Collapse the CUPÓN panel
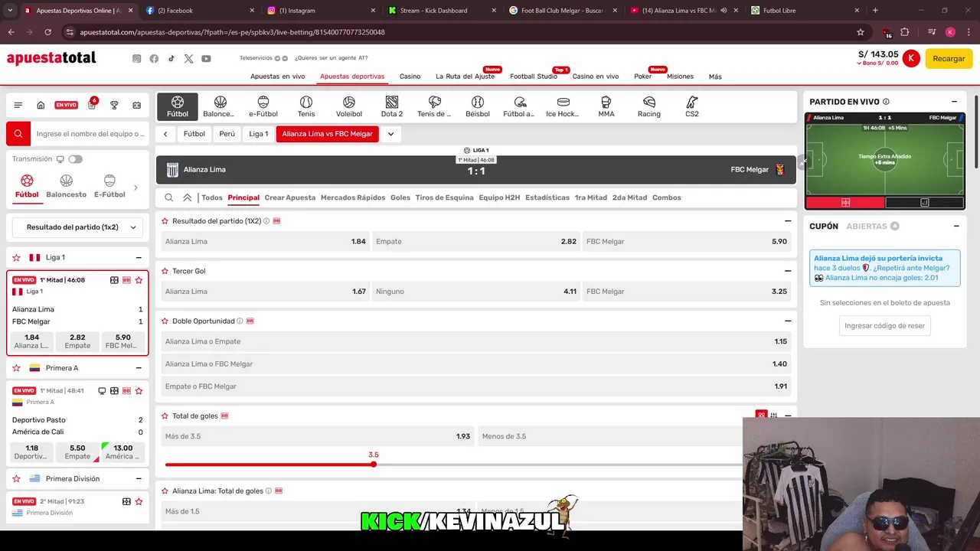980x551 pixels. point(955,227)
